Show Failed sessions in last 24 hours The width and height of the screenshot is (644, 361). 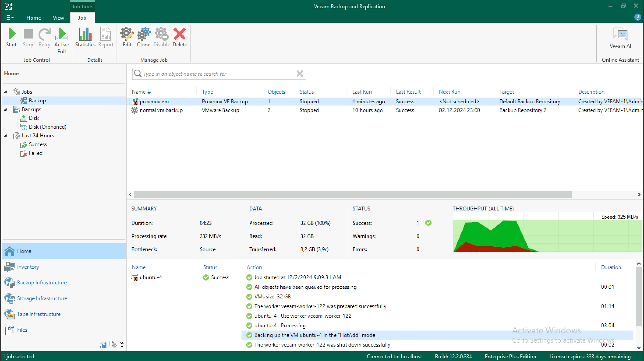(x=35, y=153)
